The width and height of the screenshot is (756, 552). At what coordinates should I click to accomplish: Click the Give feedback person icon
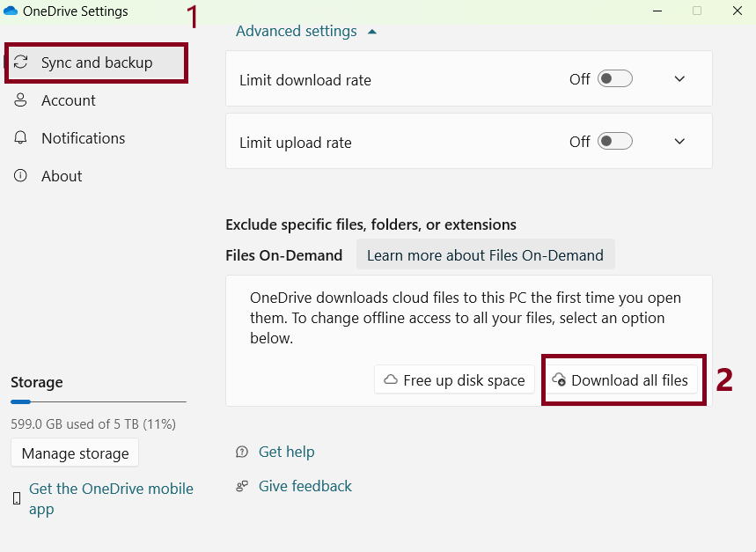tap(242, 486)
